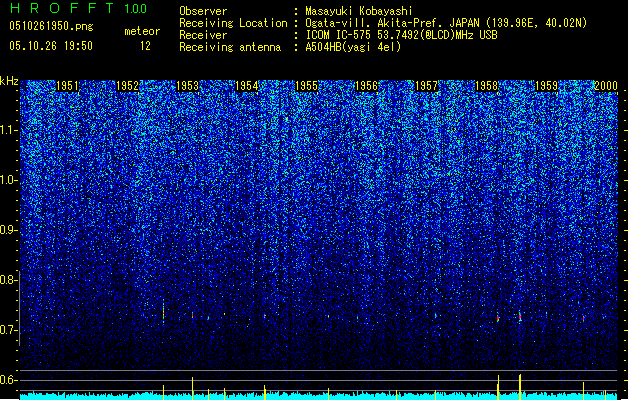
Task: Click the 0.9 kHz axis label
Action: click(9, 230)
